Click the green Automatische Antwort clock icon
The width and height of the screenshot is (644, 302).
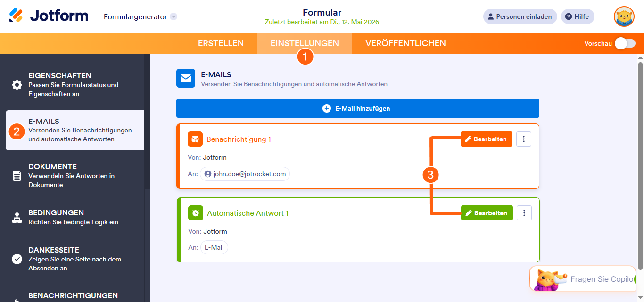(x=195, y=213)
